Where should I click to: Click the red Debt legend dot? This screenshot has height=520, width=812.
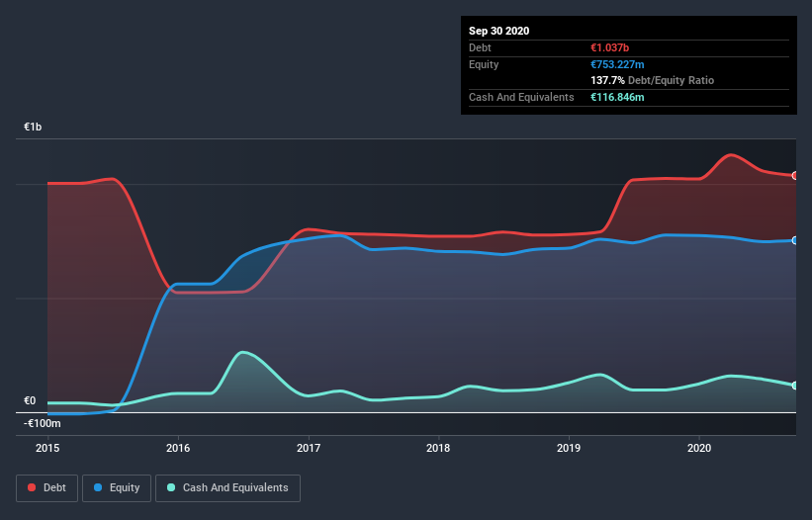click(32, 487)
